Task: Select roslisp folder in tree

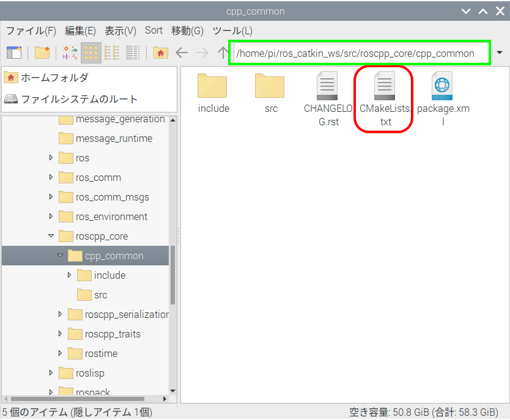Action: 82,373
